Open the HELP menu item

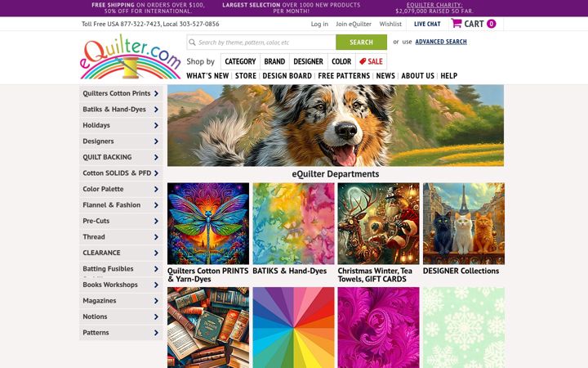449,76
